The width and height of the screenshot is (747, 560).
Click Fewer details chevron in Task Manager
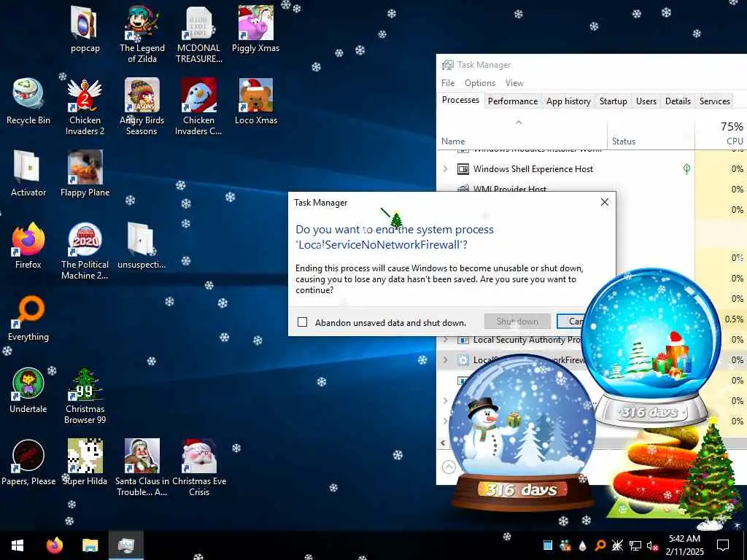click(x=449, y=467)
